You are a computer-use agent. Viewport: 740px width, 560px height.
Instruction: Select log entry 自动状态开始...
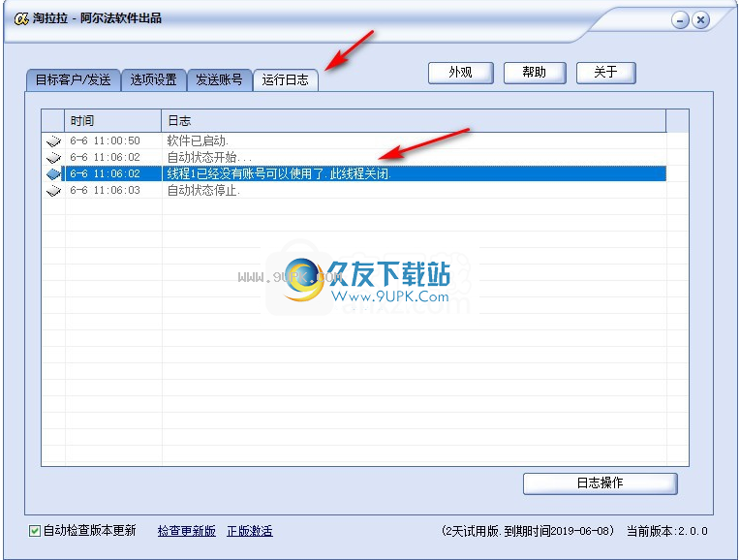pos(354,157)
